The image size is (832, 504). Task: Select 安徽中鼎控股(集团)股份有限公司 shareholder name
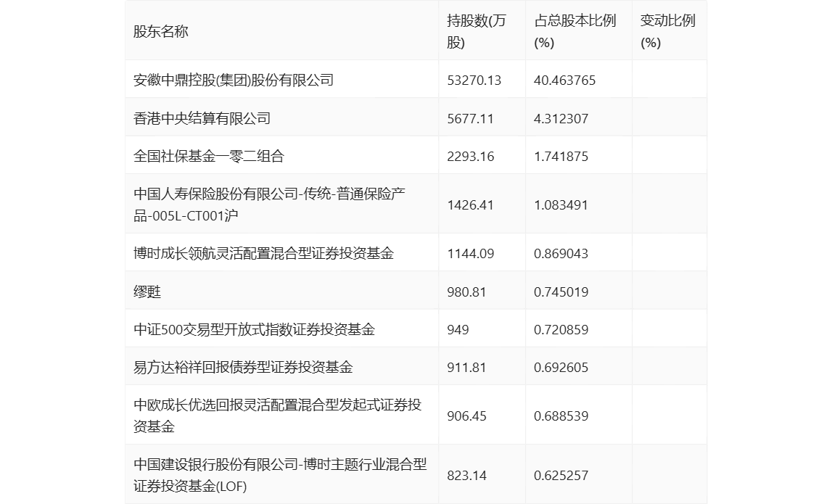point(234,80)
